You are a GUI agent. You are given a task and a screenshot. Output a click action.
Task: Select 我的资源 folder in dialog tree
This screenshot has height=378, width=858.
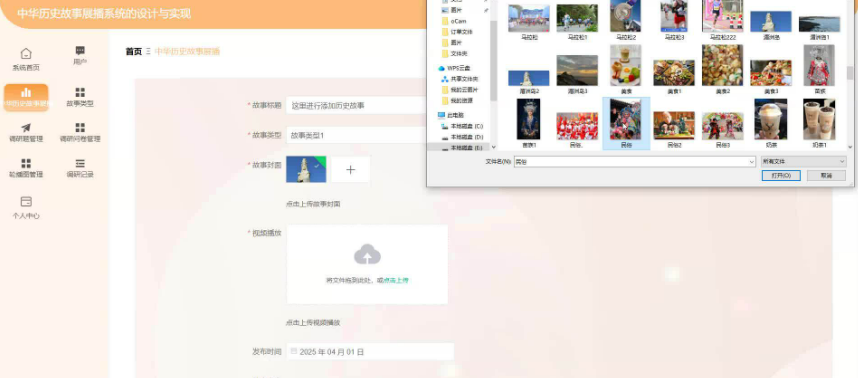click(457, 101)
